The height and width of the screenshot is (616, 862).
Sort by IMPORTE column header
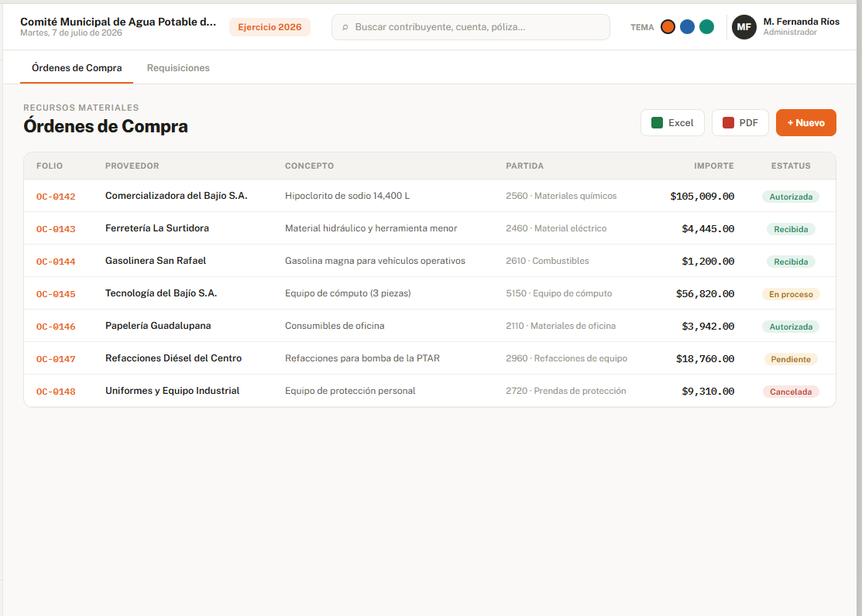tap(713, 166)
